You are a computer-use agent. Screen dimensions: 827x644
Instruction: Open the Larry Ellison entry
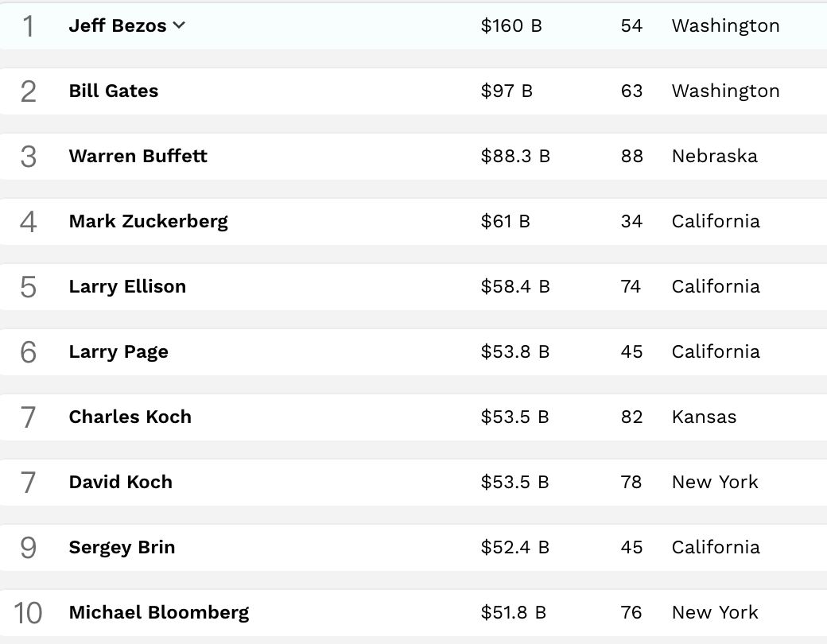point(127,286)
